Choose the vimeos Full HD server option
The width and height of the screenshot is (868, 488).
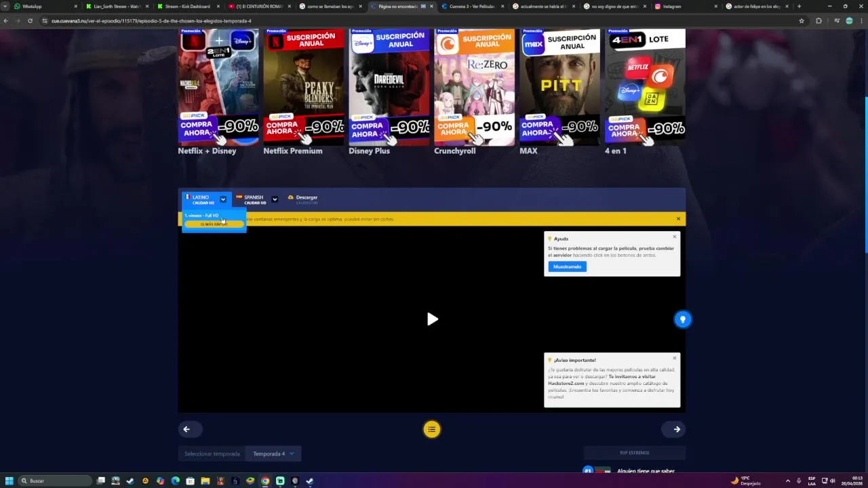pyautogui.click(x=214, y=220)
